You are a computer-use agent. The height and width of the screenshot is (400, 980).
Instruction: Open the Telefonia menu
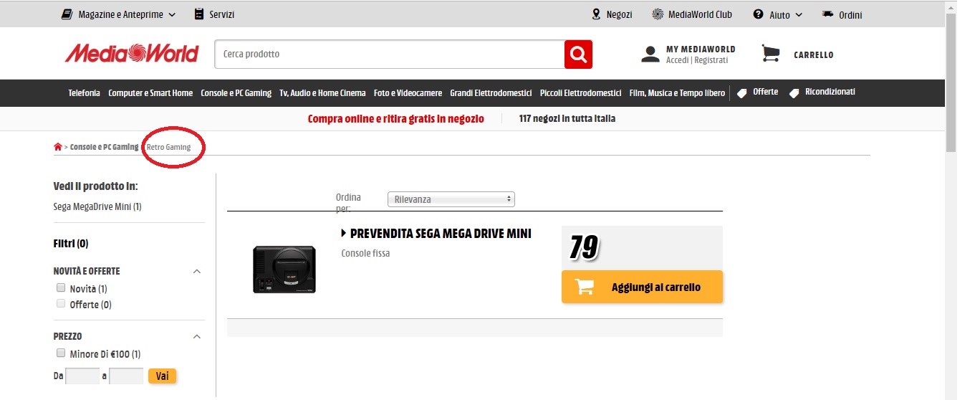(x=85, y=93)
